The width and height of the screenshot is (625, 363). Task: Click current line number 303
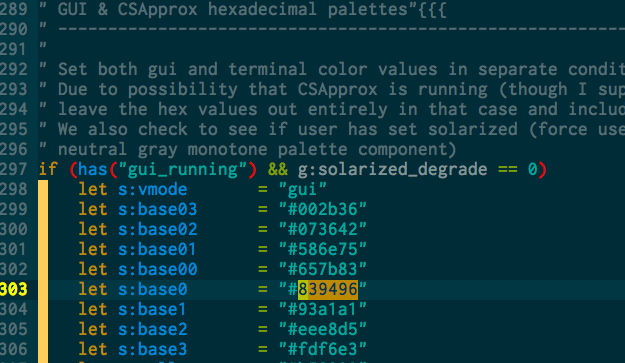point(14,289)
